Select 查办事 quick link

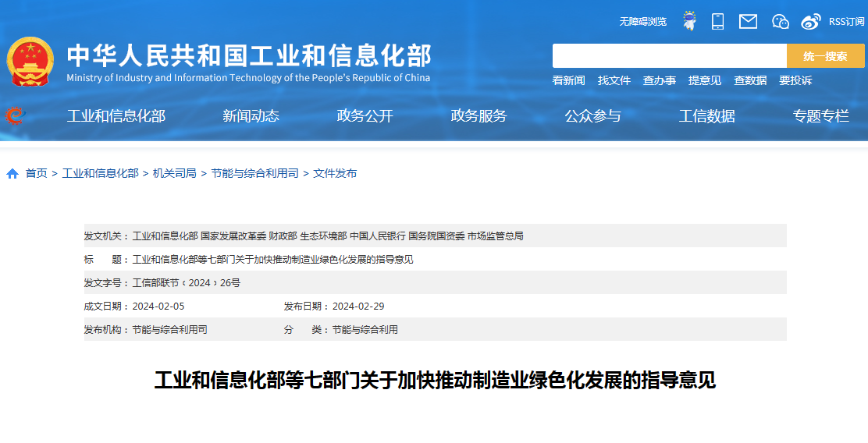[660, 80]
